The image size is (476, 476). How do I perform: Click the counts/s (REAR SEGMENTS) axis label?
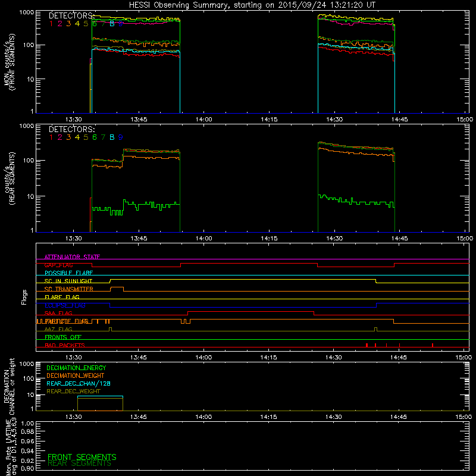click(x=10, y=178)
